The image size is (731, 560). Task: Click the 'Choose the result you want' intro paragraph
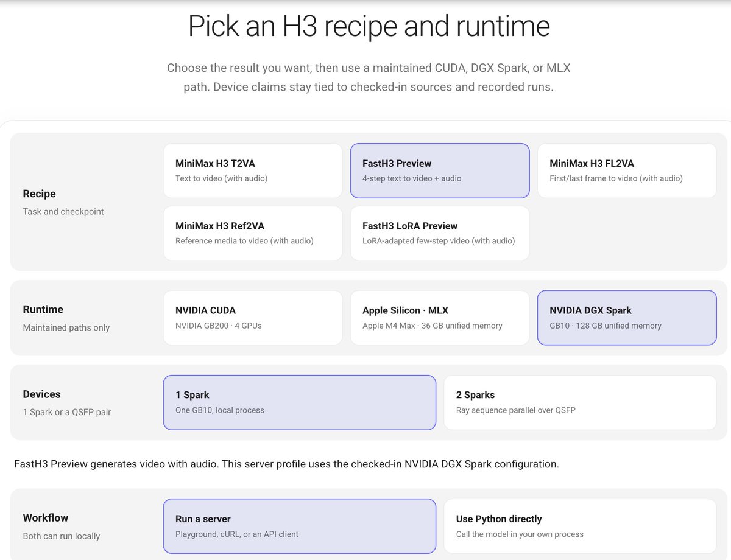point(369,77)
